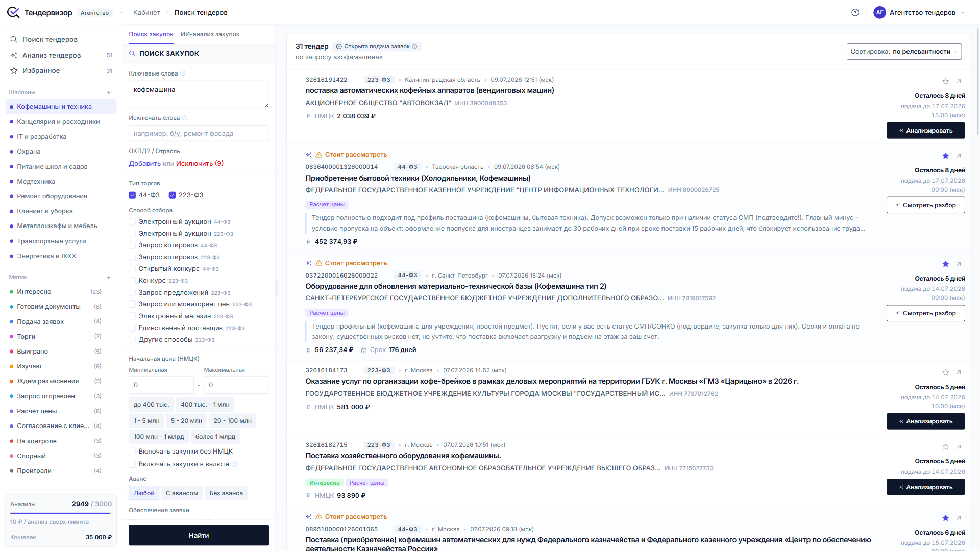The width and height of the screenshot is (980, 551).
Task: Select price range 1 - 5 млн
Action: click(x=146, y=421)
